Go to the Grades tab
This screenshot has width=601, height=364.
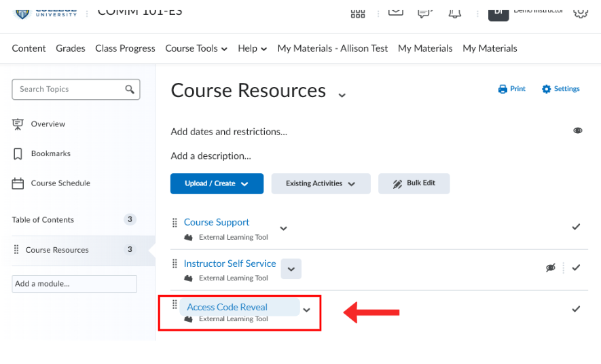coord(71,48)
